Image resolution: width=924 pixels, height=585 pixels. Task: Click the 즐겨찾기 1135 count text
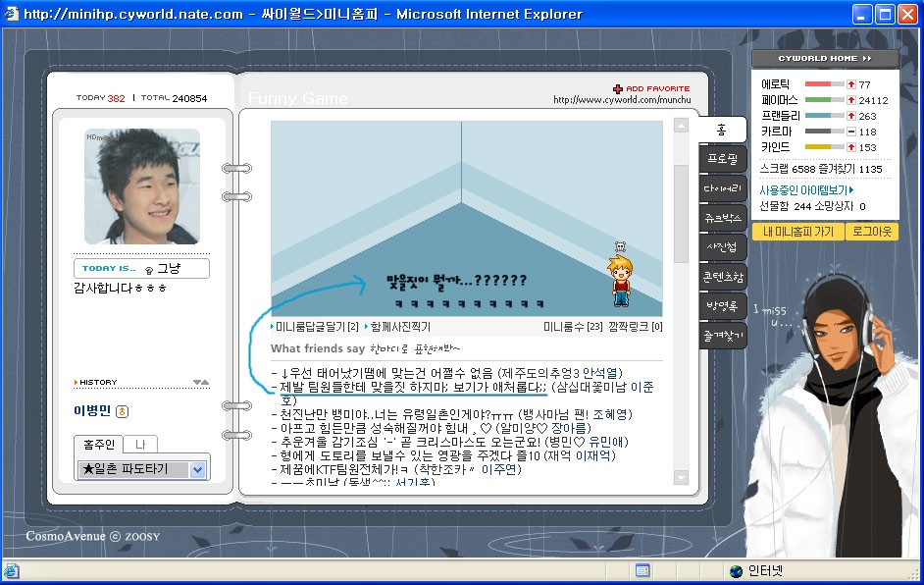[850, 169]
